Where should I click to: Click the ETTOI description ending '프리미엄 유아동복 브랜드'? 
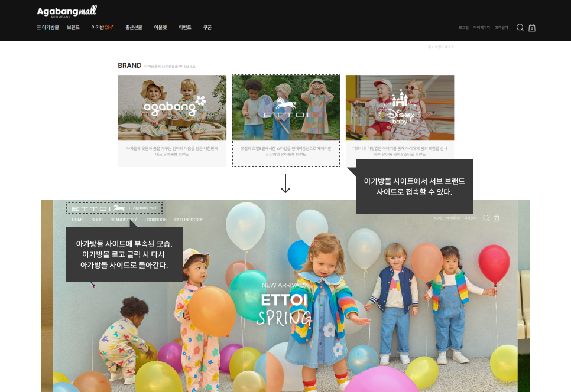[286, 152]
